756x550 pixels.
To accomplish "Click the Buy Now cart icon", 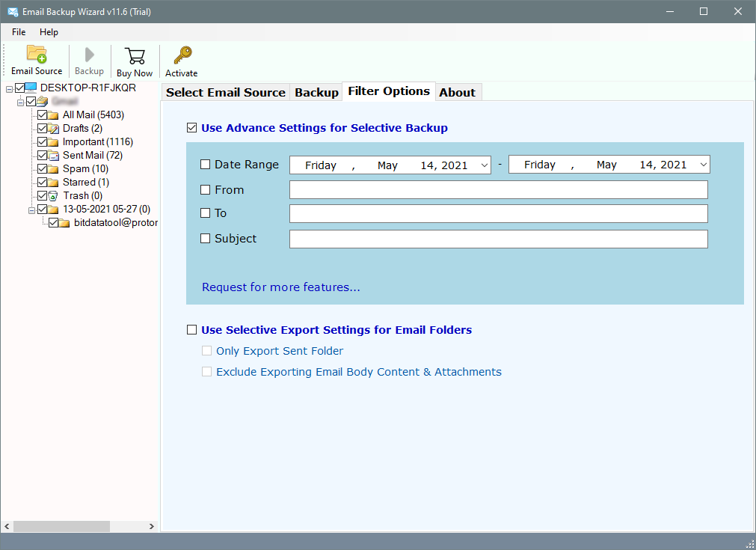I will click(135, 56).
